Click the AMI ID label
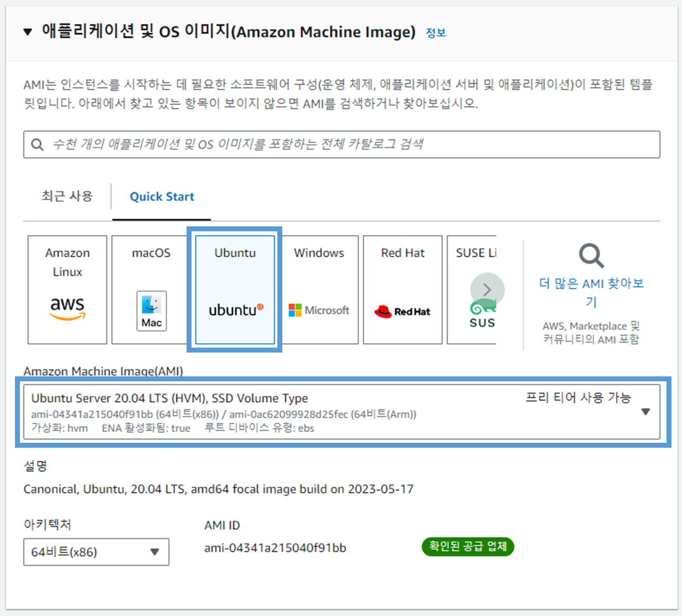The width and height of the screenshot is (682, 616). (222, 525)
